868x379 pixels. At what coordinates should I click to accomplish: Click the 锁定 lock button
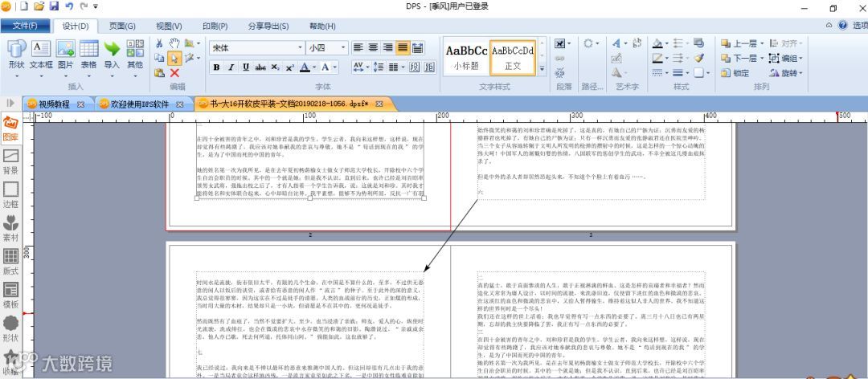735,73
